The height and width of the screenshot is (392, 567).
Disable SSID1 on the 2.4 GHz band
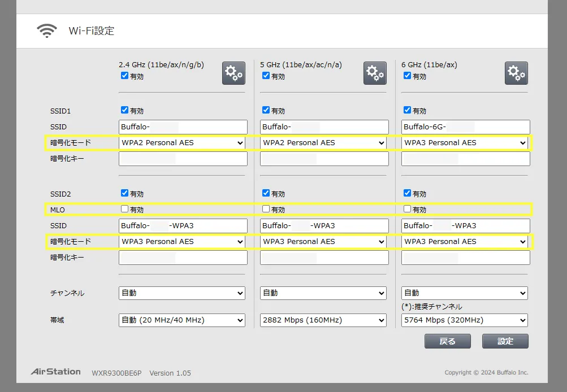click(x=125, y=110)
